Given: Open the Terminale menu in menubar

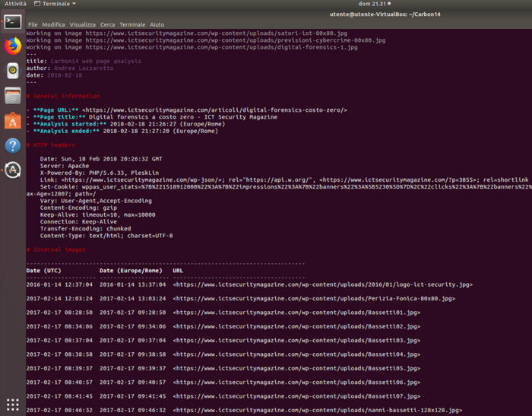Looking at the screenshot, I should point(132,25).
